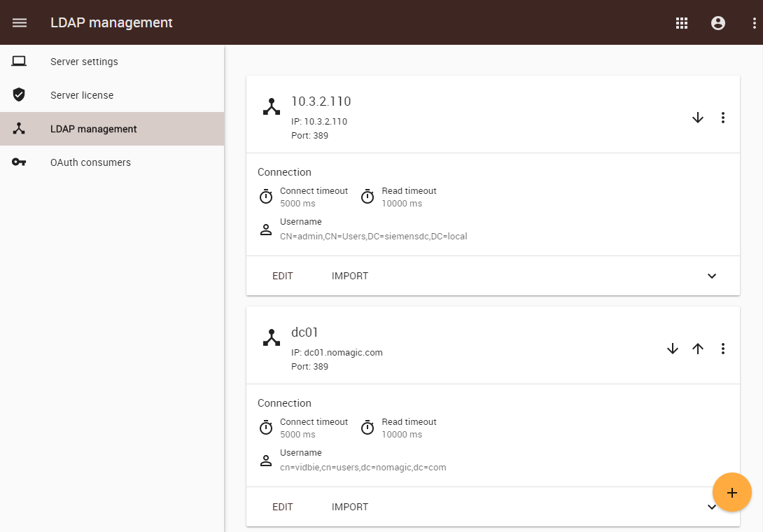763x532 pixels.
Task: Edit the dc01 LDAP server
Action: pos(283,507)
